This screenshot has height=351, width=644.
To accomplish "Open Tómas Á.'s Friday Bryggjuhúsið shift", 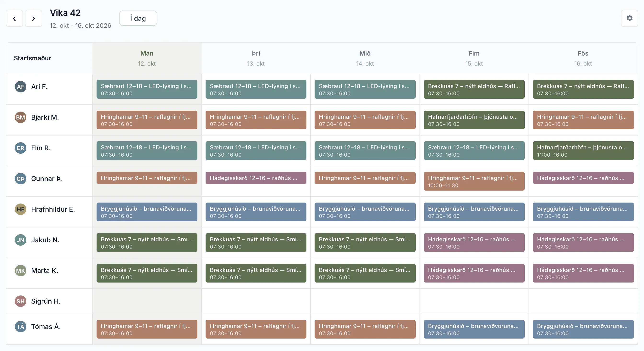I will point(583,329).
